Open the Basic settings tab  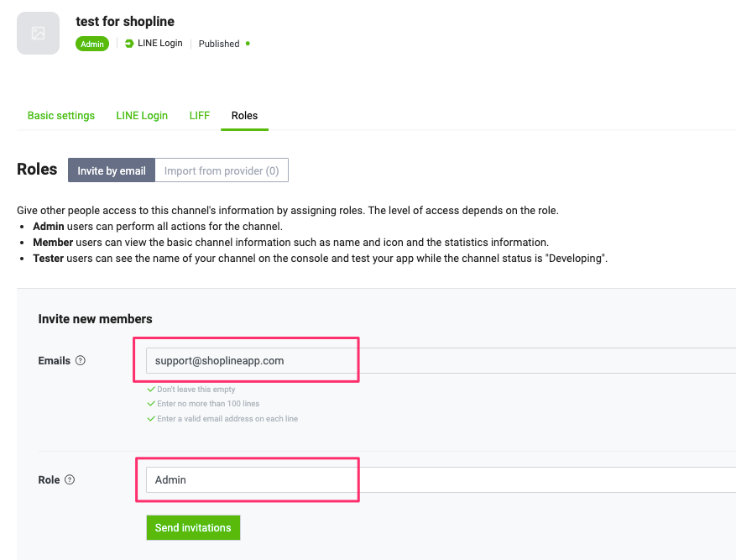point(61,116)
